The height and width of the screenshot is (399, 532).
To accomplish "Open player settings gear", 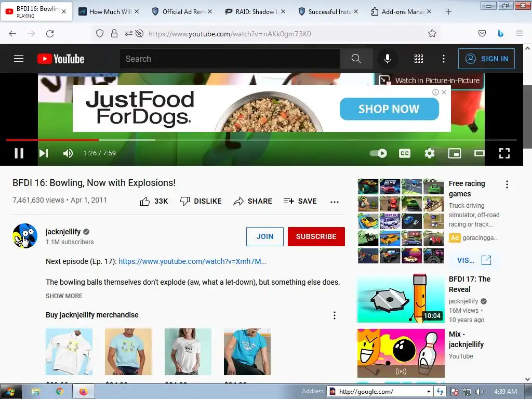I will point(430,153).
